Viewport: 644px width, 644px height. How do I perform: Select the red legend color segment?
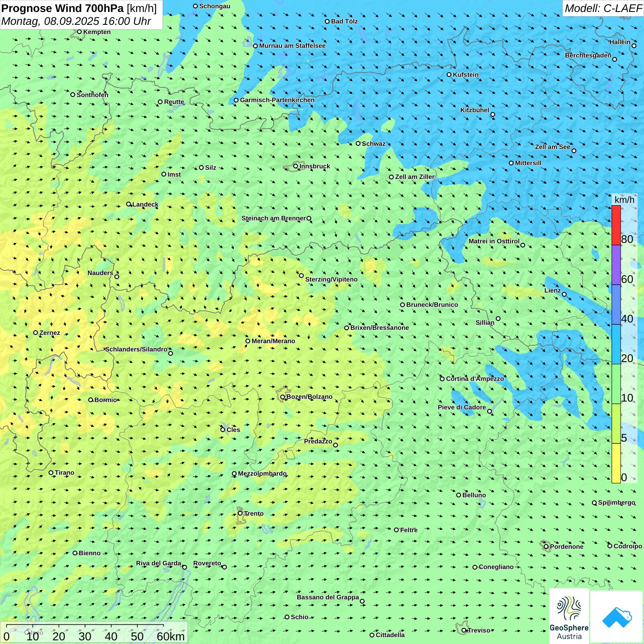coord(616,225)
